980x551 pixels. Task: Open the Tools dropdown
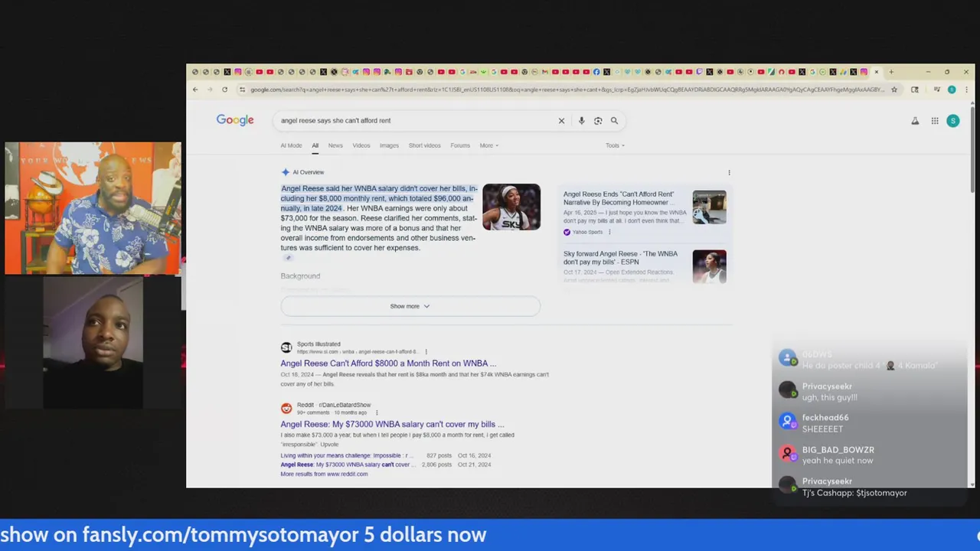click(615, 145)
